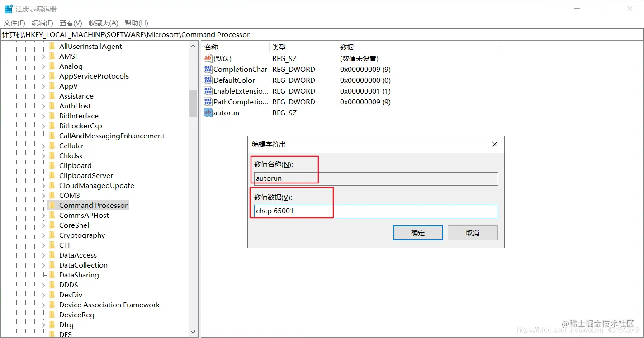Click the (默认) string value icon
Image resolution: width=644 pixels, height=338 pixels.
(208, 58)
